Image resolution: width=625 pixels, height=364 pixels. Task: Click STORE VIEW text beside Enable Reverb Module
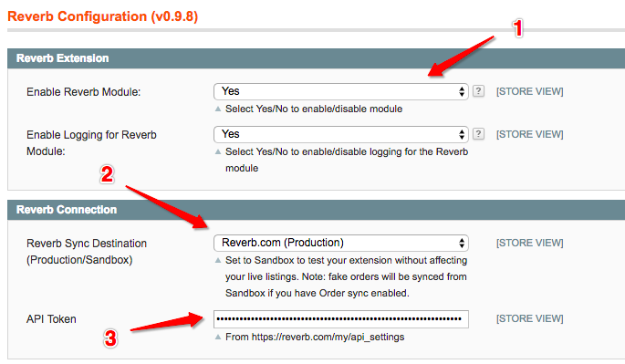click(529, 91)
